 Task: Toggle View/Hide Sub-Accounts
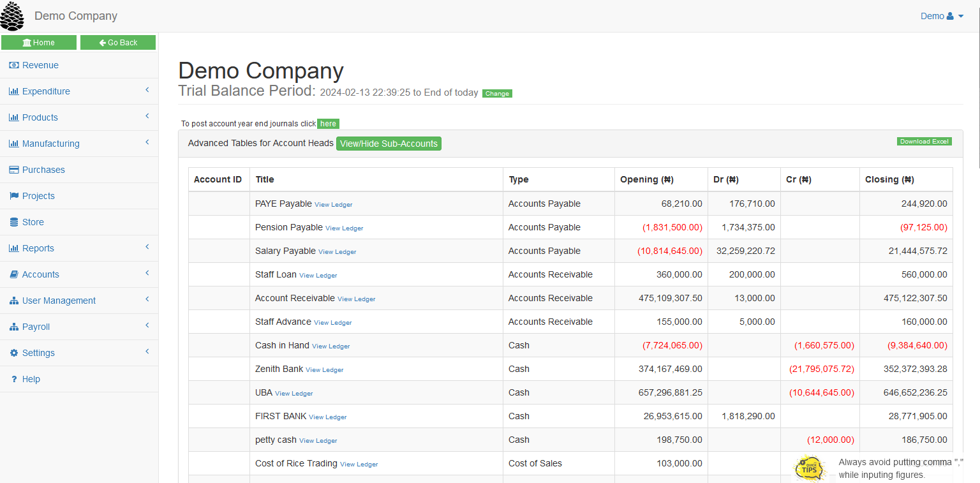[389, 144]
